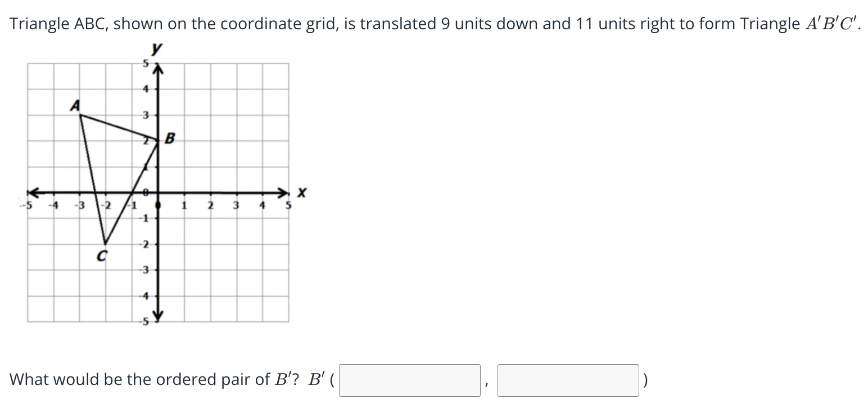Viewport: 868px width, 412px height.
Task: Click the y axis label
Action: pyautogui.click(x=157, y=50)
